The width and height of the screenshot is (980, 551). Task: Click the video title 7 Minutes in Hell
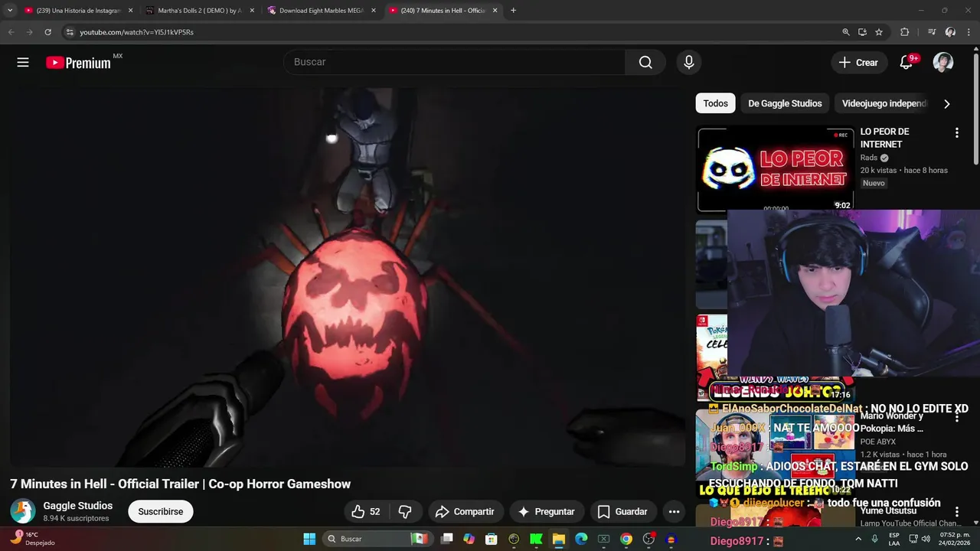181,484
